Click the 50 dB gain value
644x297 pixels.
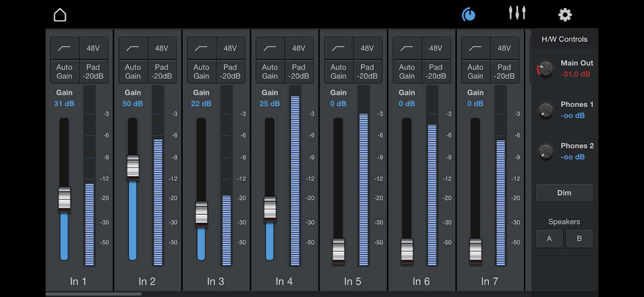click(x=132, y=104)
